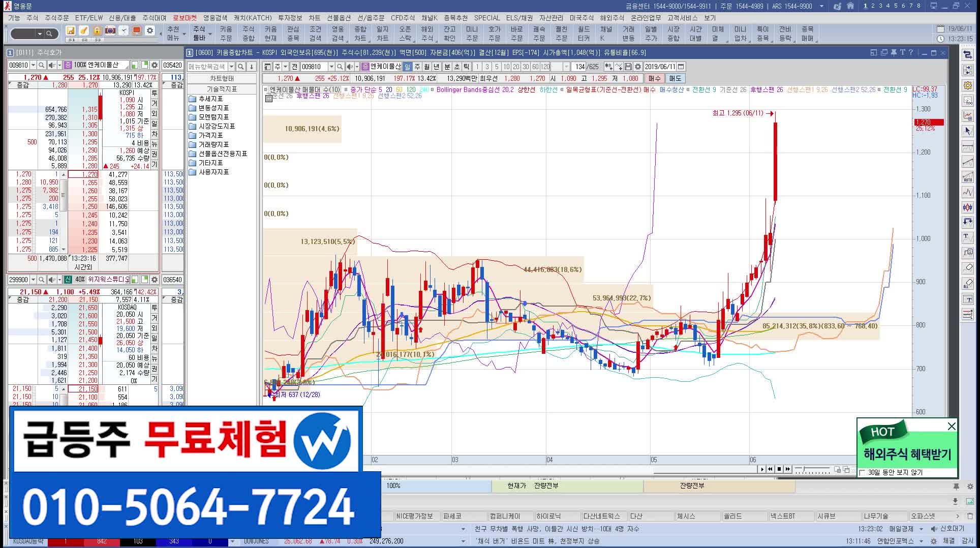
Task: Click the menu item search magnifier icon
Action: coord(241,67)
